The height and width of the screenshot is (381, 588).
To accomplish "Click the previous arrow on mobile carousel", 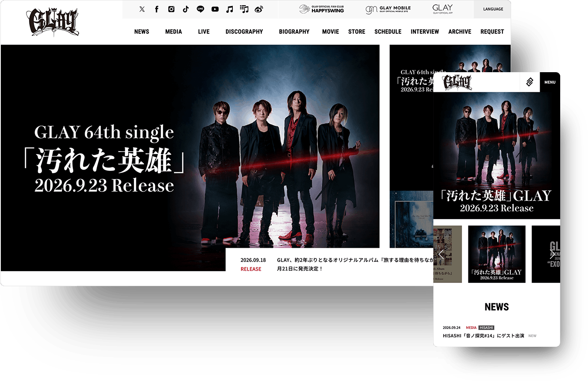I will tap(441, 254).
